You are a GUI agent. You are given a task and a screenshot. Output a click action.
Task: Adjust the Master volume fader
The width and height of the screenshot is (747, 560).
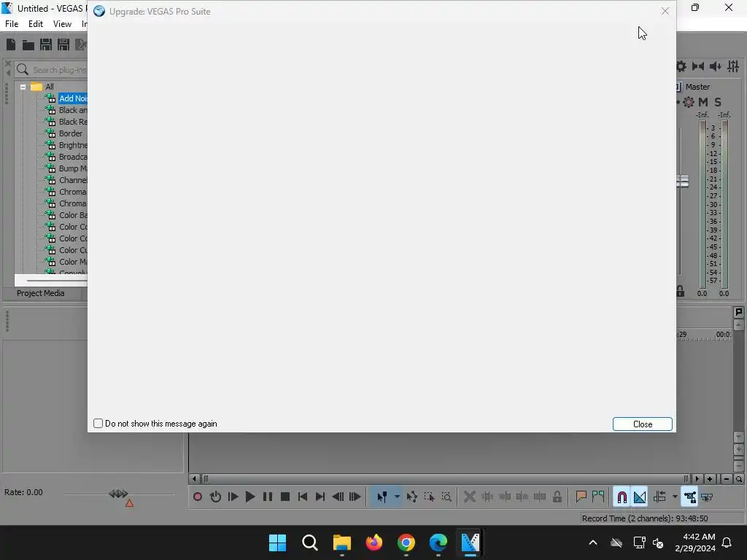pos(683,181)
